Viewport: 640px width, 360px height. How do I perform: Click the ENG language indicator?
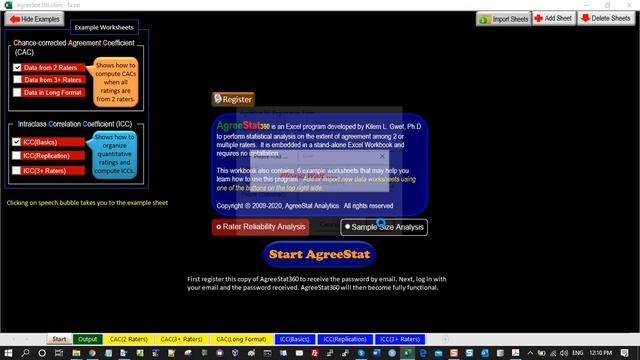tap(578, 353)
